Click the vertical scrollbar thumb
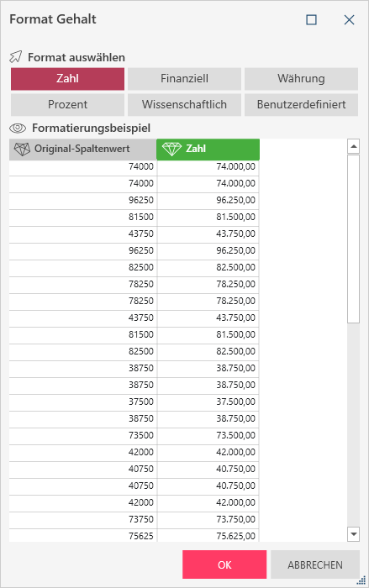The width and height of the screenshot is (369, 588). [353, 239]
